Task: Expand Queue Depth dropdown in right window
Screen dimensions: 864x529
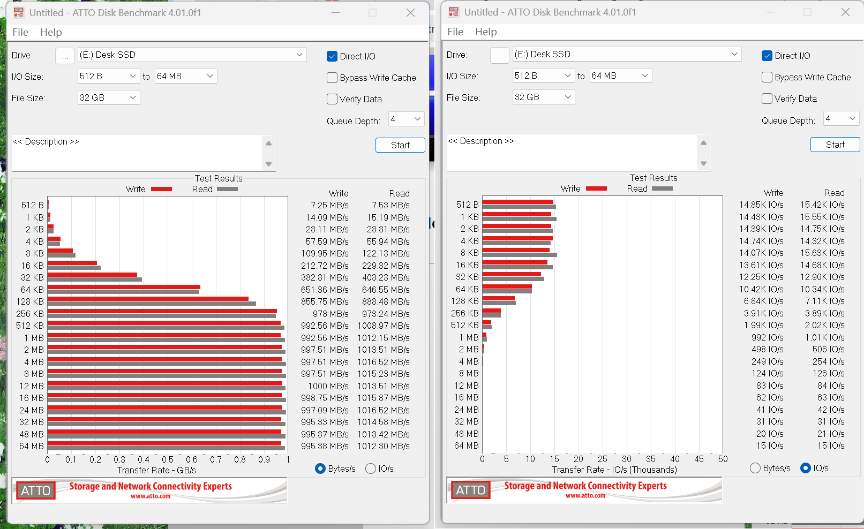Action: click(841, 118)
